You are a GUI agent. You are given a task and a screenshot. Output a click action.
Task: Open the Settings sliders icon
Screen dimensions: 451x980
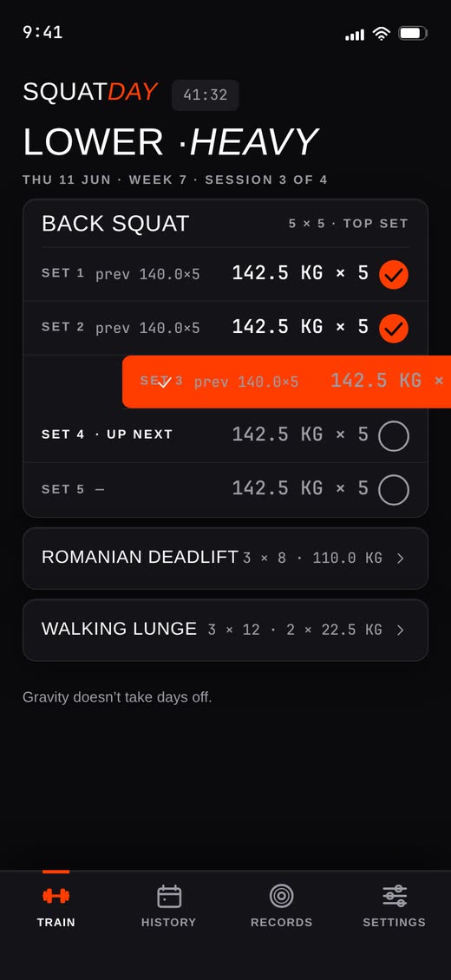click(395, 896)
